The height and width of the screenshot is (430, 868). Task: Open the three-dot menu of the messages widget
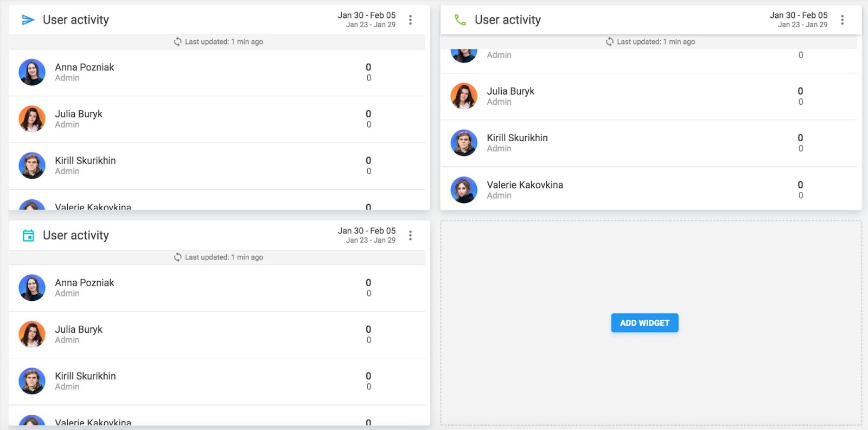tap(411, 20)
